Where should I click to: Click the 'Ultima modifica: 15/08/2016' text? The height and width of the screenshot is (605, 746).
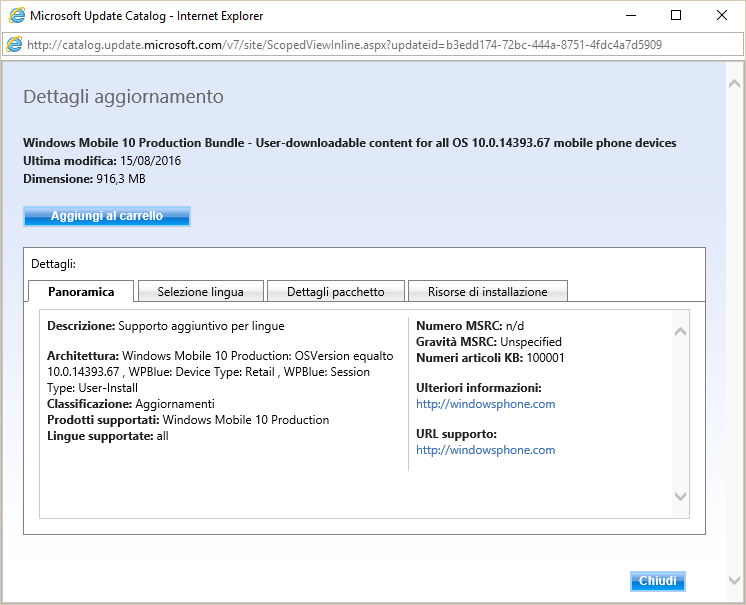click(102, 161)
